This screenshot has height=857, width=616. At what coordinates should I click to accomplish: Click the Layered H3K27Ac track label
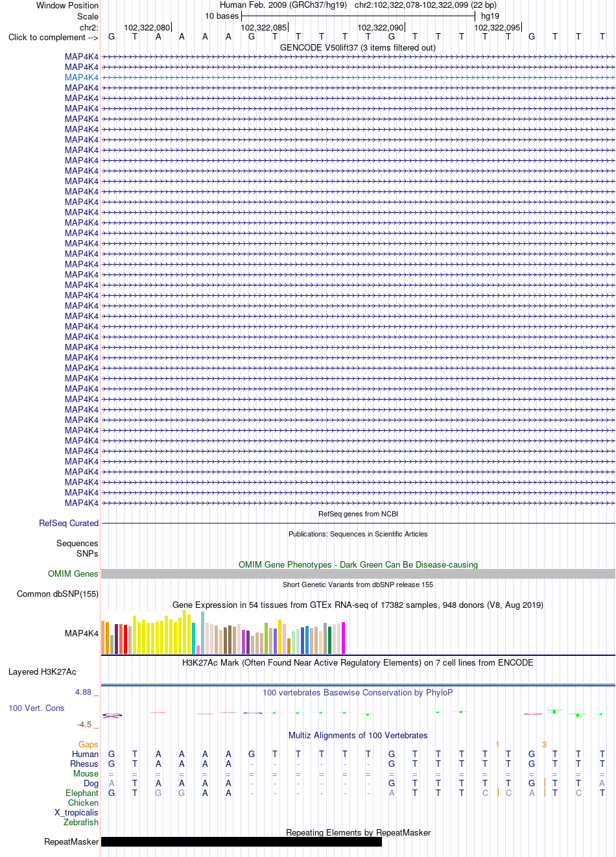point(42,671)
